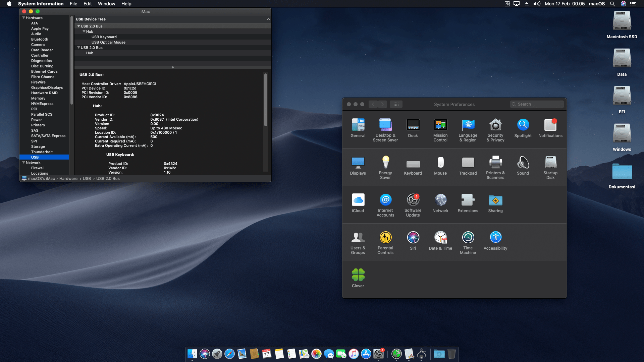
Task: Open Clover preference pane
Action: (x=358, y=278)
